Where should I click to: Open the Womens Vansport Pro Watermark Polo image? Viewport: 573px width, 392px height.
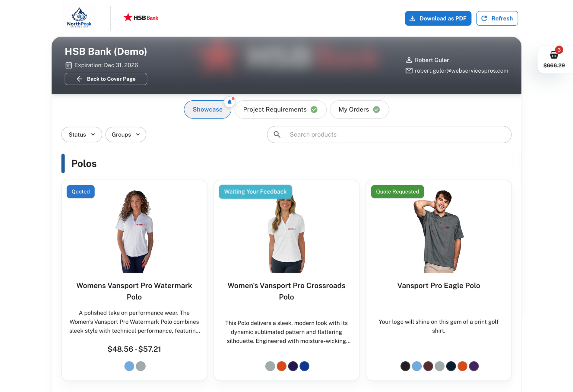(x=134, y=231)
